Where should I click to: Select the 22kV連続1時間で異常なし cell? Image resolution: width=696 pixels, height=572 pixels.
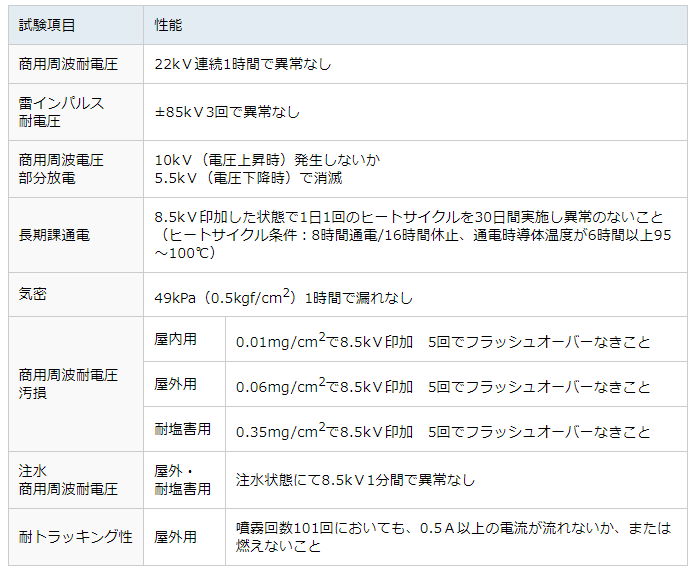243,64
